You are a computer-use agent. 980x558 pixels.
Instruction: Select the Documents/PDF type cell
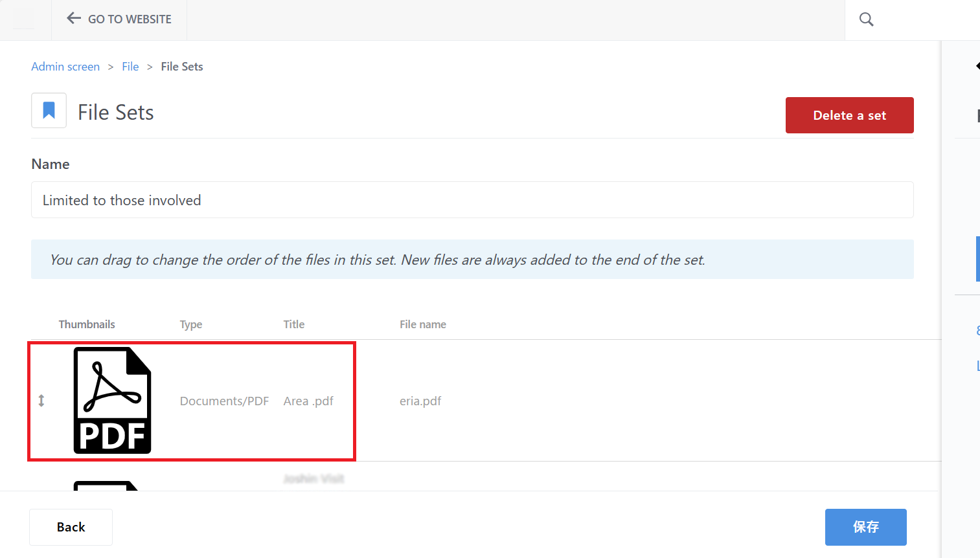click(224, 401)
